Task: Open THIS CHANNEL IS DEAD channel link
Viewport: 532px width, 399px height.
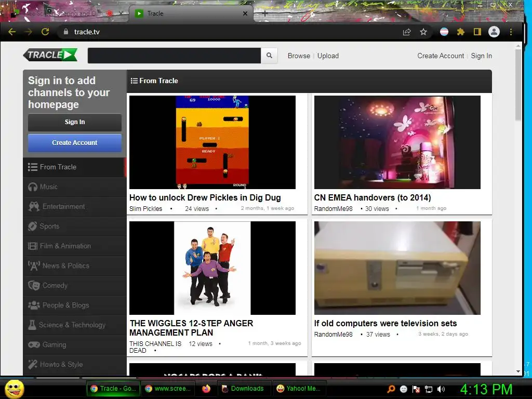Action: point(155,347)
